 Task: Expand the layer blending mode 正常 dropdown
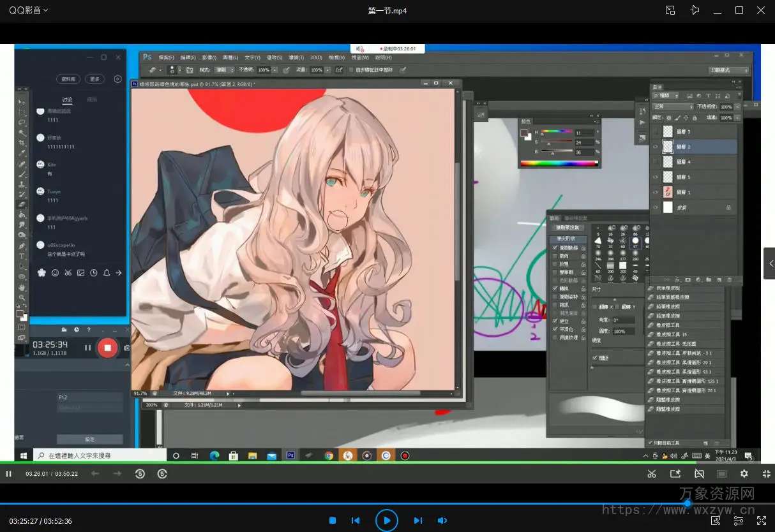(x=672, y=107)
